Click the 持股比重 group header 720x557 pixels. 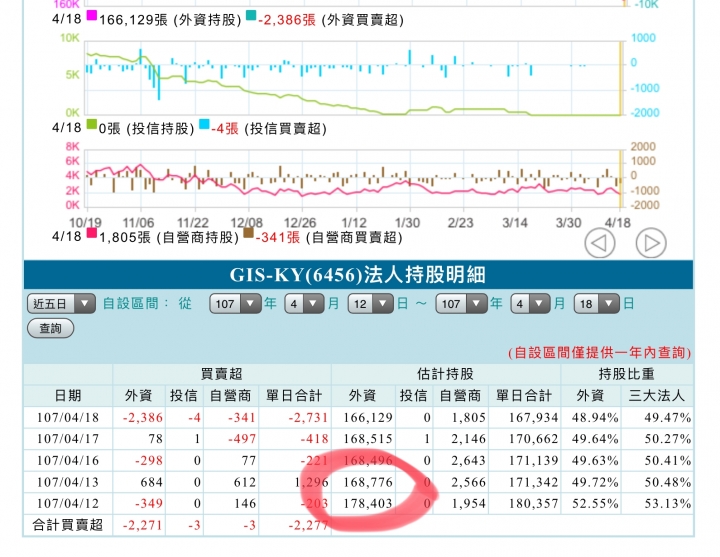coord(627,374)
